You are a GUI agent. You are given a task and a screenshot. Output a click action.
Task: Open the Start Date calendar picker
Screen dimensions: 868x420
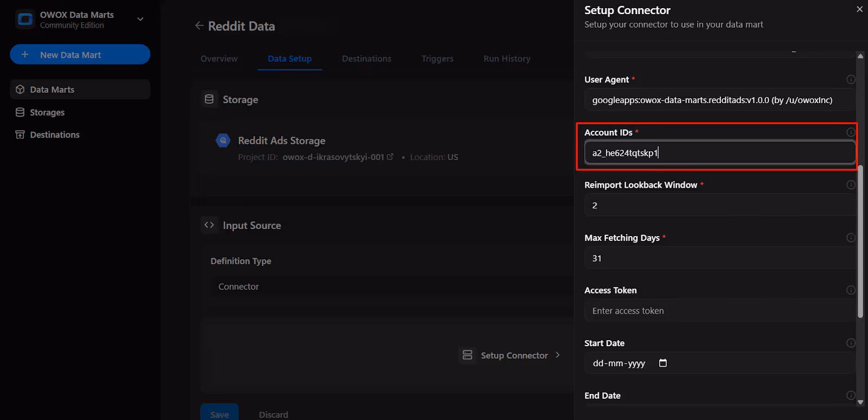(663, 363)
